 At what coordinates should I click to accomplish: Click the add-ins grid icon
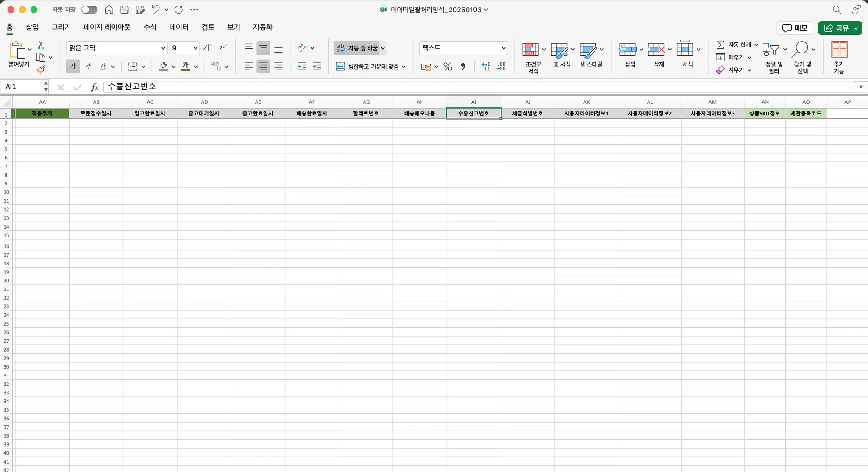(839, 50)
